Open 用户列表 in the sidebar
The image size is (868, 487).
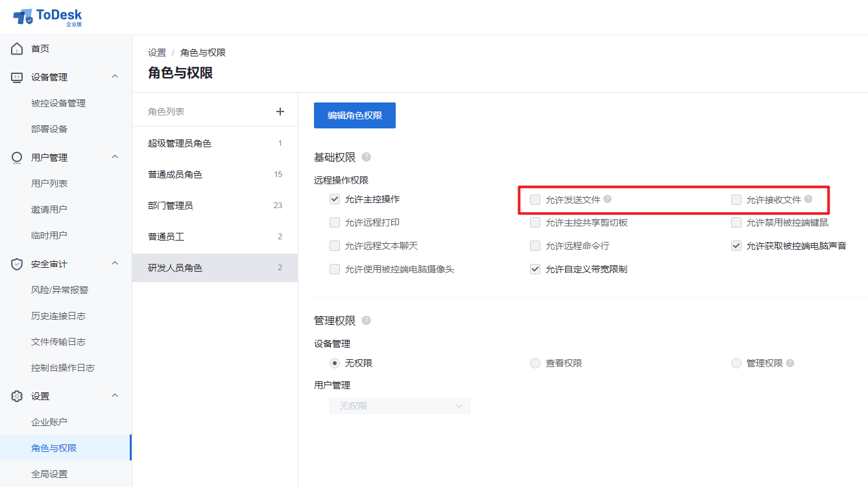(x=49, y=184)
